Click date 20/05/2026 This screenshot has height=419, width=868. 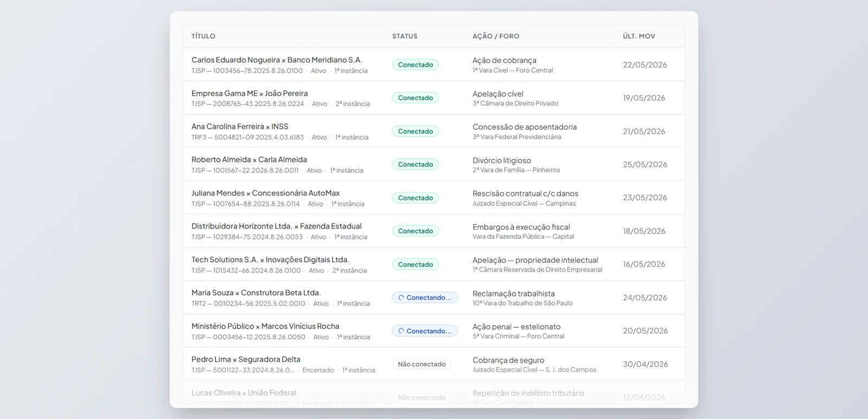coord(646,331)
